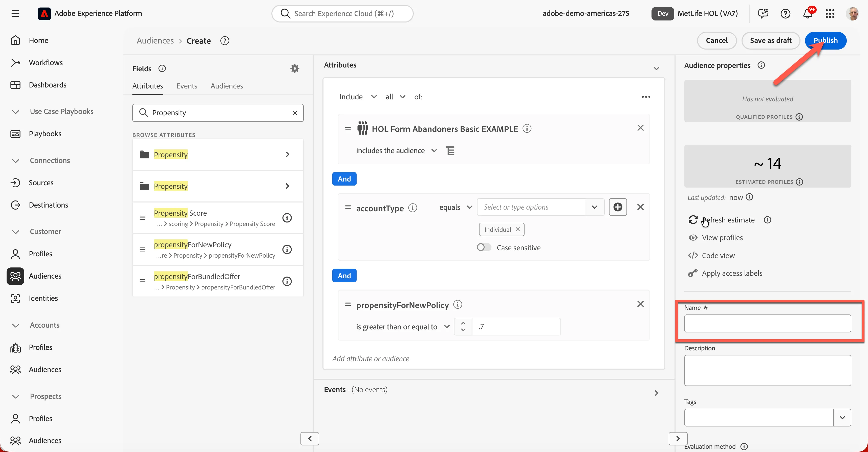Image resolution: width=868 pixels, height=452 pixels.
Task: Remove the HOL Form Abandoners rule
Action: 641,128
